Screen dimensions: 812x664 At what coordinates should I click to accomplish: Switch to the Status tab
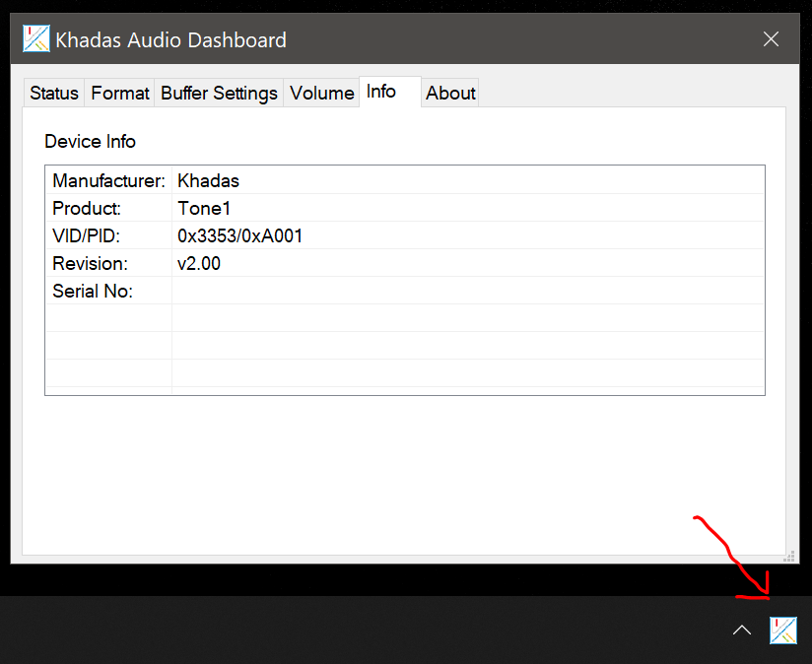(54, 94)
